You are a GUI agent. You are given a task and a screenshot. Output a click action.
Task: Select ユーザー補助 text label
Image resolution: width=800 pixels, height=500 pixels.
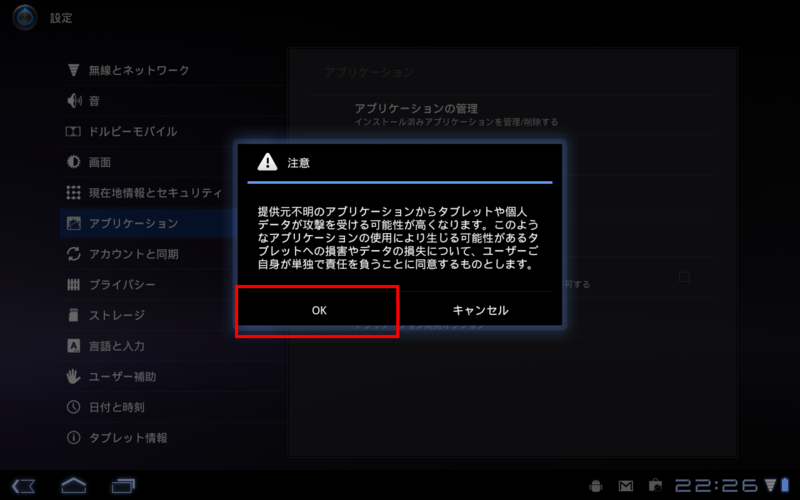click(x=122, y=377)
